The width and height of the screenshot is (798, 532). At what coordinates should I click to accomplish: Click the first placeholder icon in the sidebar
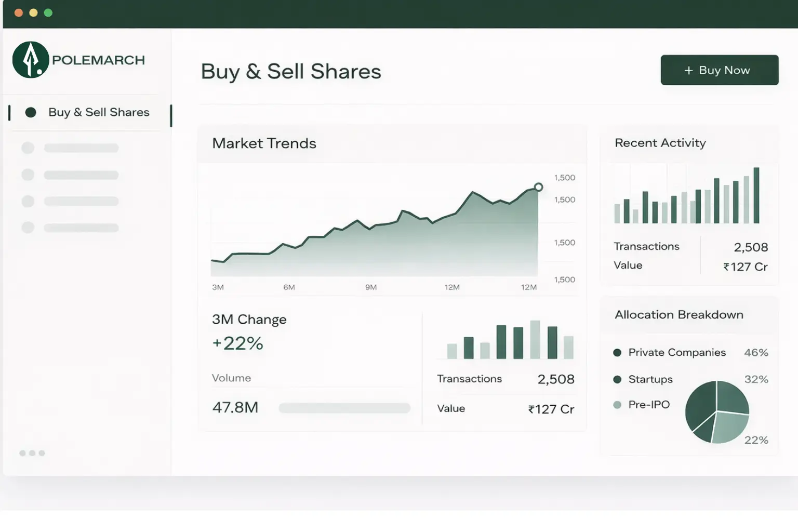click(28, 148)
